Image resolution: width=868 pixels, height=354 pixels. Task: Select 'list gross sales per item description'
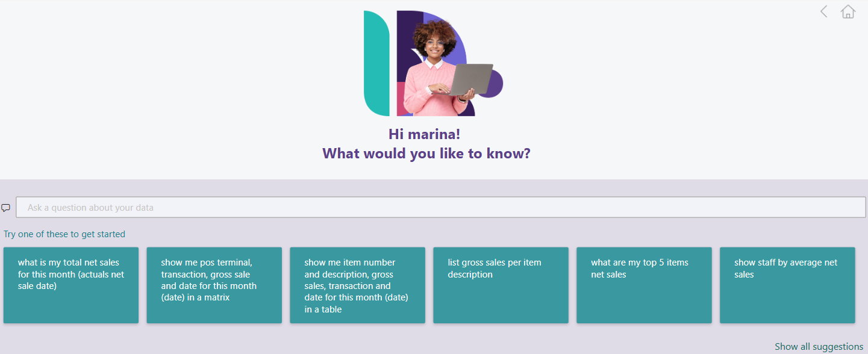(x=501, y=285)
